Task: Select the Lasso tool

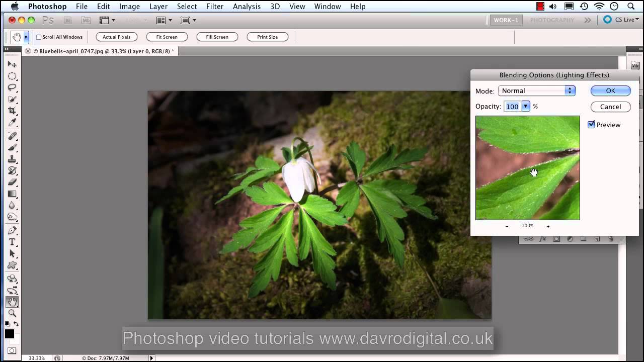Action: 12,87
